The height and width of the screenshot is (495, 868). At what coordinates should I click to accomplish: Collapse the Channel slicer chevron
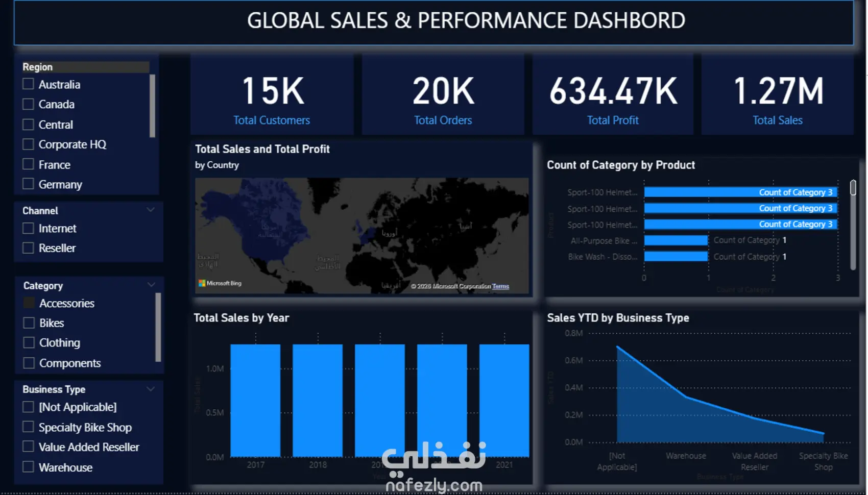coord(151,210)
